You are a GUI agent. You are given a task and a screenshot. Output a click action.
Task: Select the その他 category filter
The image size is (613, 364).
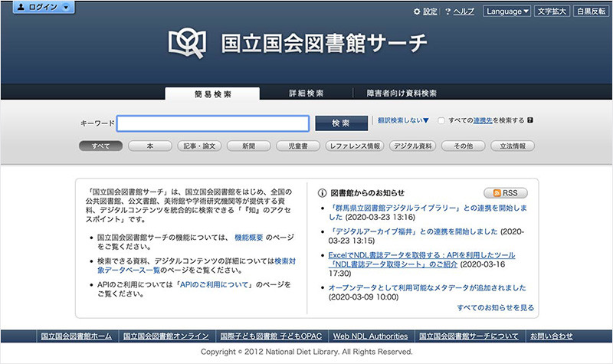click(464, 146)
